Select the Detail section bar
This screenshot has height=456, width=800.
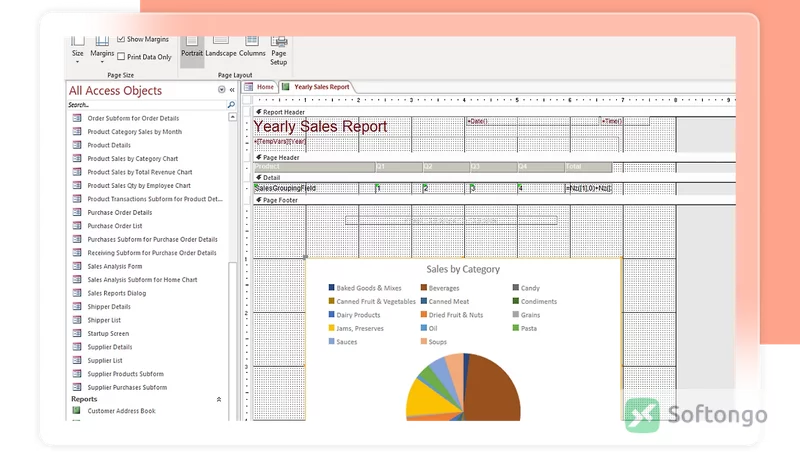click(494, 178)
